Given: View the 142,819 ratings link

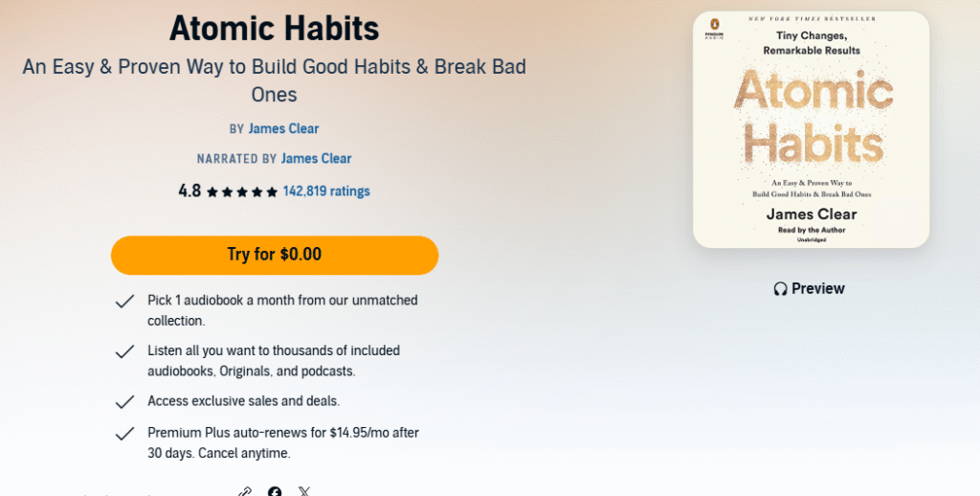Looking at the screenshot, I should point(326,192).
